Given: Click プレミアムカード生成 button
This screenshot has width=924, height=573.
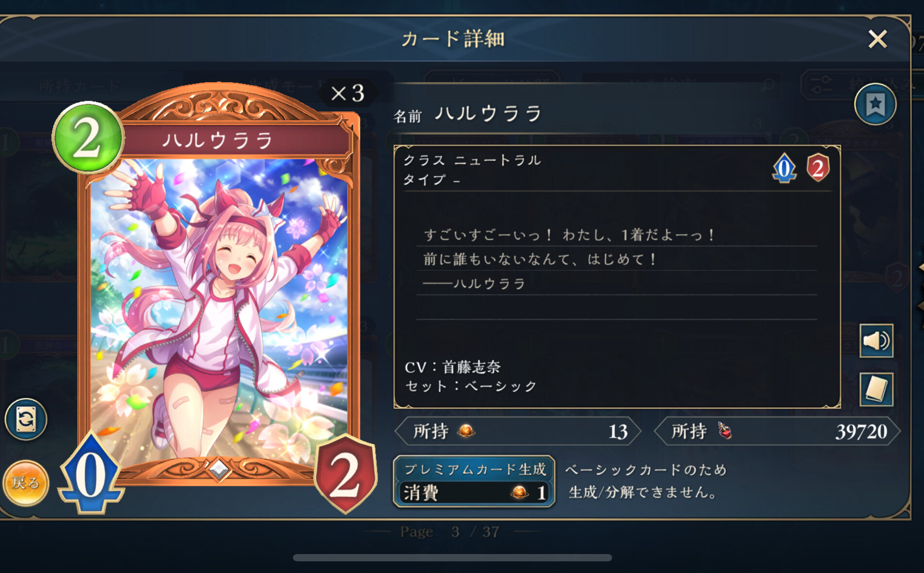Looking at the screenshot, I should click(x=474, y=481).
